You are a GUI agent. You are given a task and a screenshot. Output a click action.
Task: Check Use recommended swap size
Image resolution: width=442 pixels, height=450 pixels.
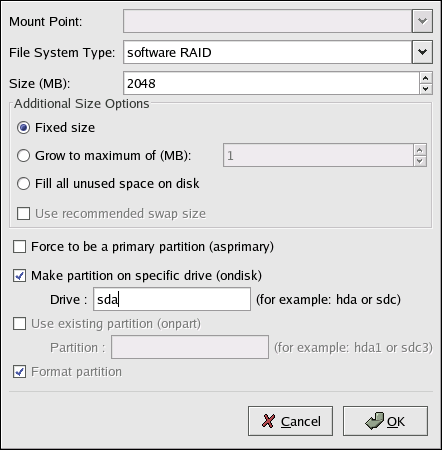coord(23,214)
